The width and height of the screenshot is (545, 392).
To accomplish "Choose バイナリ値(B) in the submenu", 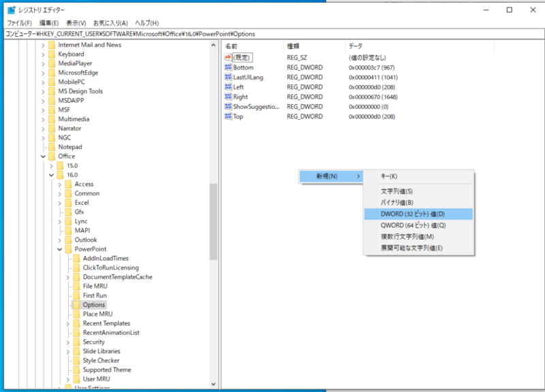I will click(418, 202).
